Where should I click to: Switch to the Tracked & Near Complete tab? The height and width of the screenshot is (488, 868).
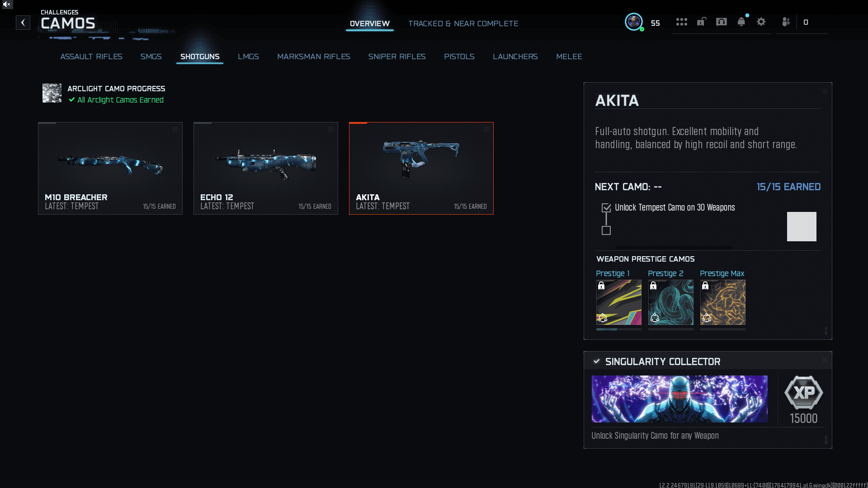coord(463,23)
